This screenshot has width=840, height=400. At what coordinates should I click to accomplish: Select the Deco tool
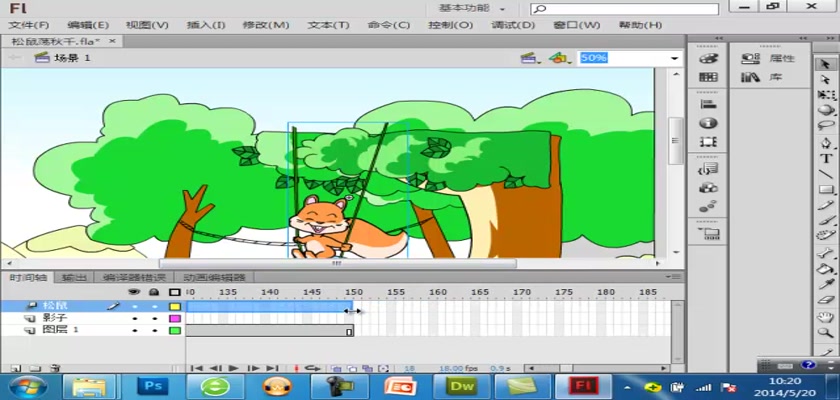point(826,236)
